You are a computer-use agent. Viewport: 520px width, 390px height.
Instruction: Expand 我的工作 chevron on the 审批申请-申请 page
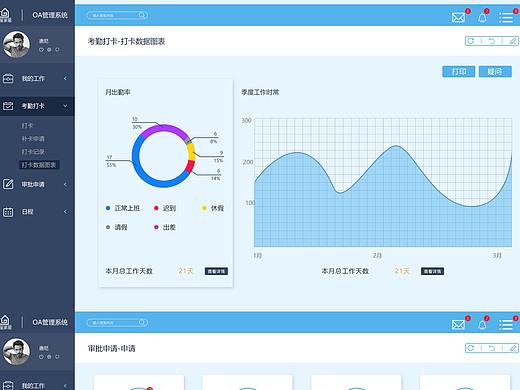coord(65,386)
